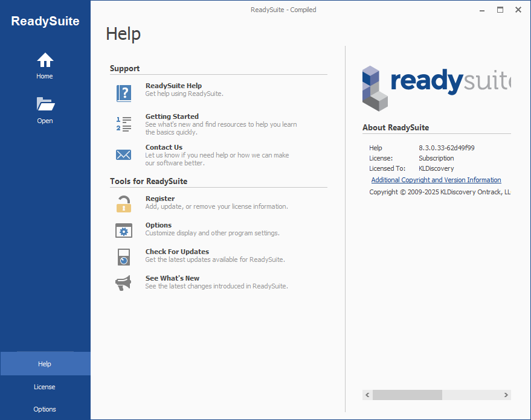This screenshot has width=531, height=420.
Task: Click the See What's New megaphone icon
Action: click(x=123, y=282)
